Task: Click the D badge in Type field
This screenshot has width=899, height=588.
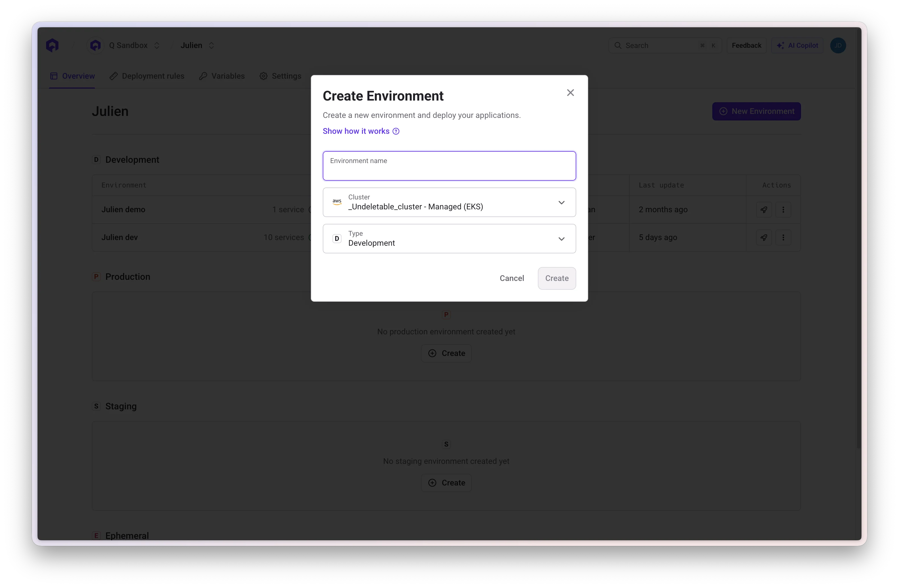Action: [337, 239]
